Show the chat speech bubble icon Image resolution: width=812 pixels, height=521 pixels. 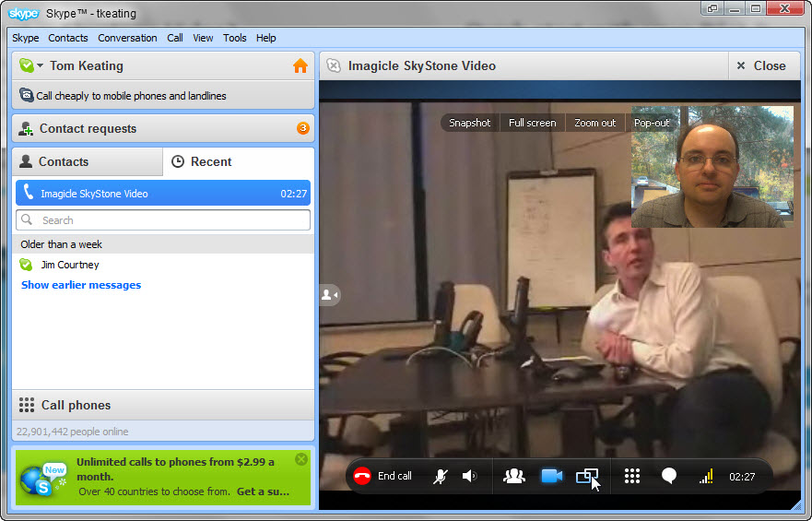(x=669, y=476)
